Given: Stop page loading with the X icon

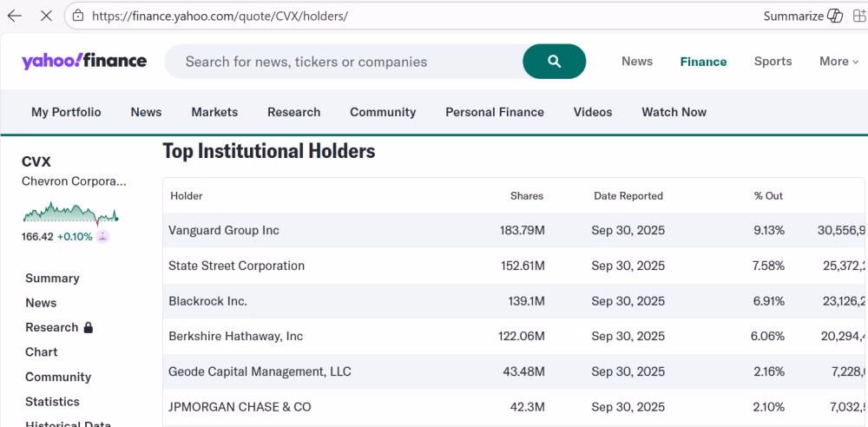Looking at the screenshot, I should point(45,16).
